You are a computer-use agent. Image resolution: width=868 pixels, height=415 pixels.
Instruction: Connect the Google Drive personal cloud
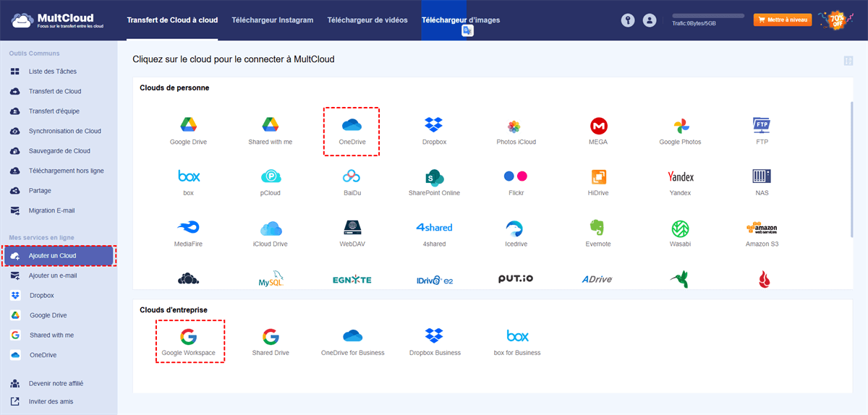point(188,131)
